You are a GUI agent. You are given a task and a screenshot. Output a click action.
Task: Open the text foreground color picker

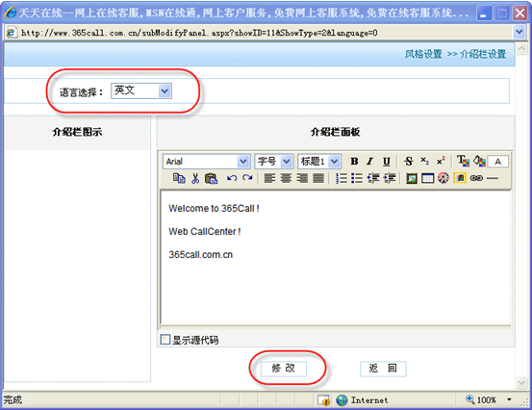(x=463, y=161)
